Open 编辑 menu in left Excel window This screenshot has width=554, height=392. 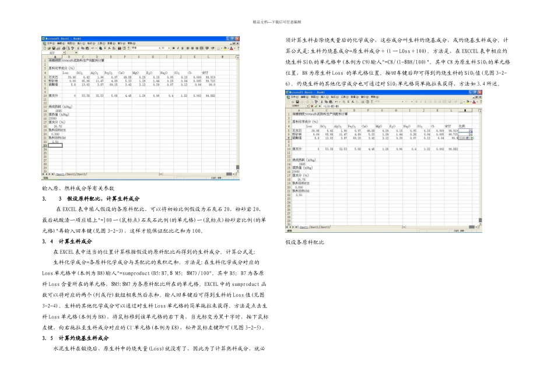pos(61,43)
